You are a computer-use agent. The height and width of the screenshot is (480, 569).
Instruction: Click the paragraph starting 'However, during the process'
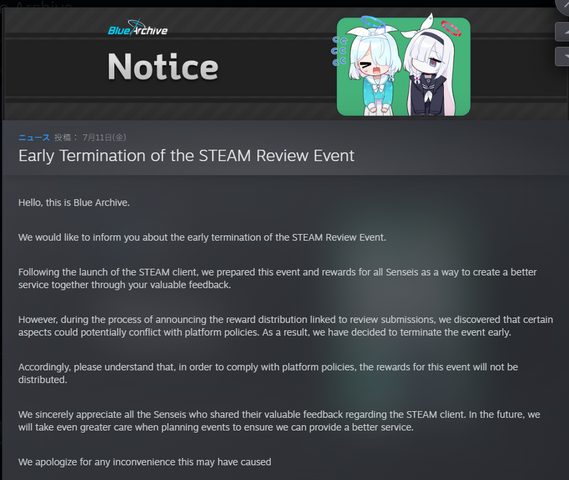click(286, 326)
